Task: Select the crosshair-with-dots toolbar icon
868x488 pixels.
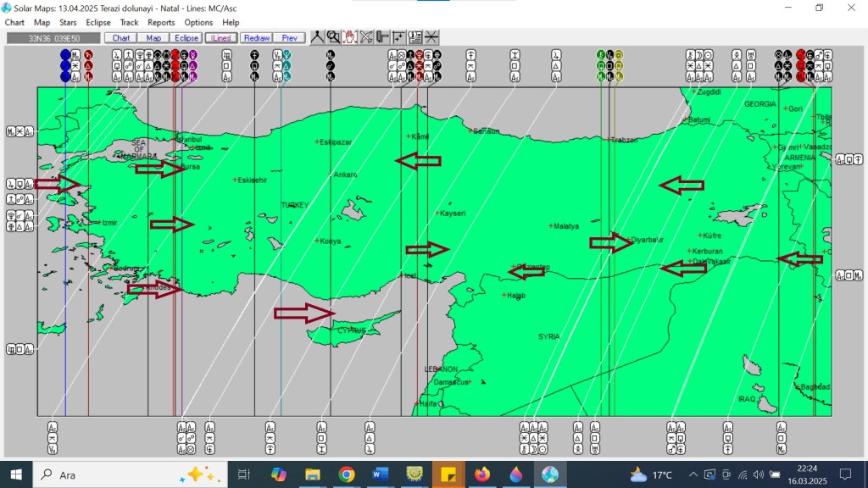Action: (398, 37)
